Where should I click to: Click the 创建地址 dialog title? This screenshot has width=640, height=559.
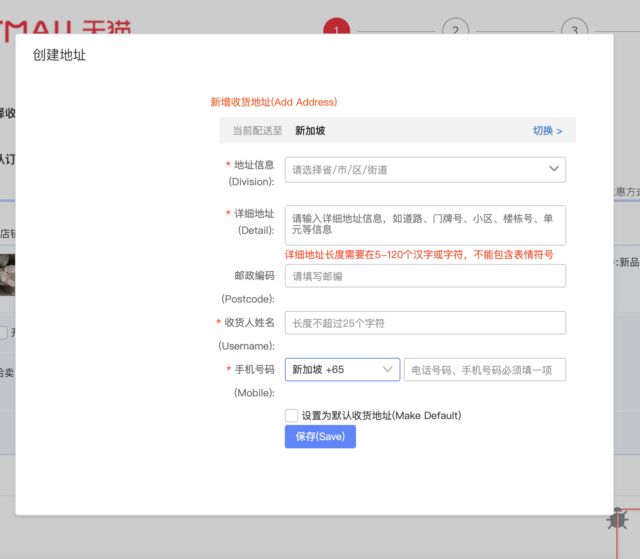pos(60,56)
